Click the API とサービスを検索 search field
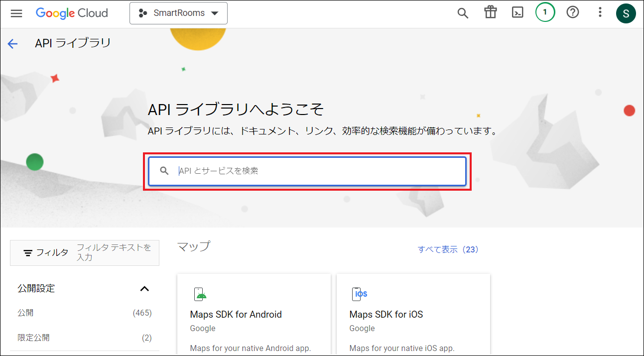Viewport: 644px width, 356px height. tap(319, 171)
